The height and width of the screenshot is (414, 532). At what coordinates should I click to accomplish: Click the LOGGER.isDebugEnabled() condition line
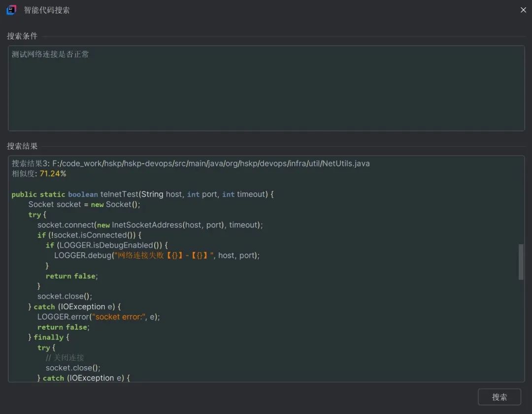pyautogui.click(x=107, y=245)
